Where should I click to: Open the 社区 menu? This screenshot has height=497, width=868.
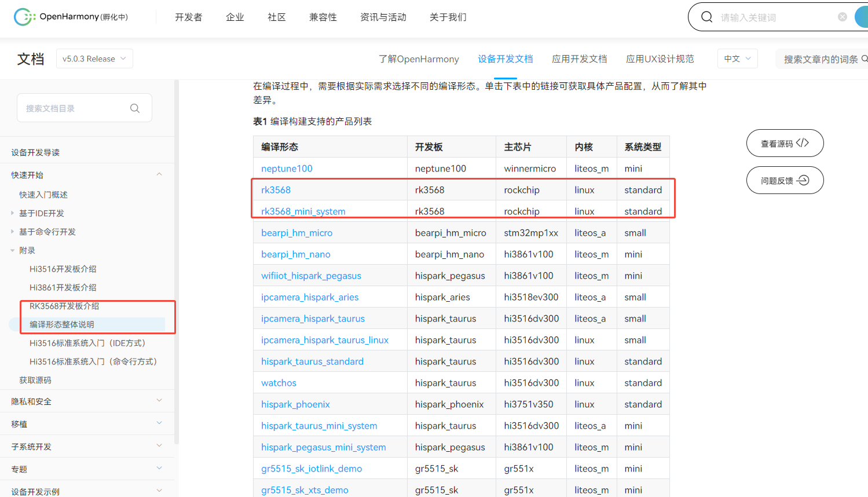[277, 17]
